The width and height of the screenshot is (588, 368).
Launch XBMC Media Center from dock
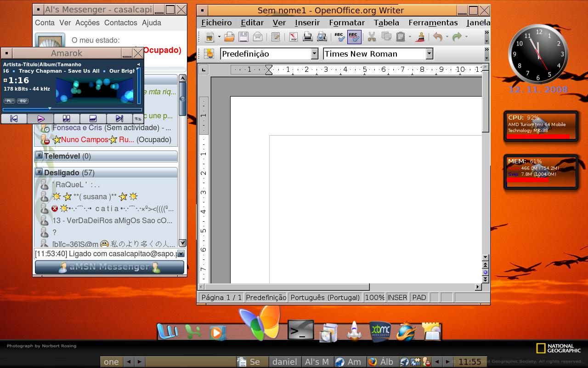[380, 331]
